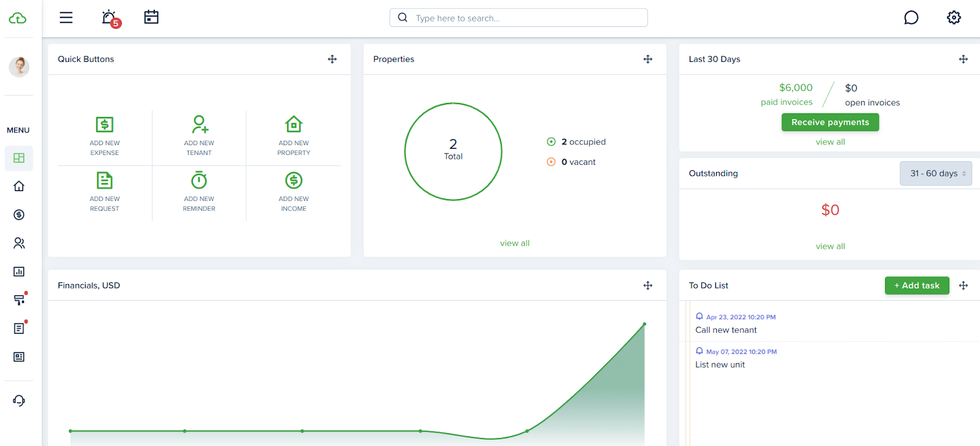Grab move handle on Last 30 Days widget

(x=963, y=59)
